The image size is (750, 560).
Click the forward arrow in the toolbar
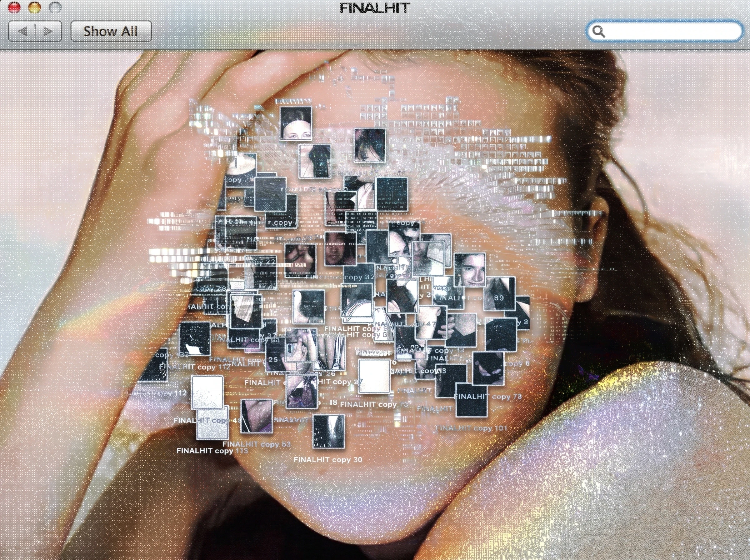pos(48,31)
